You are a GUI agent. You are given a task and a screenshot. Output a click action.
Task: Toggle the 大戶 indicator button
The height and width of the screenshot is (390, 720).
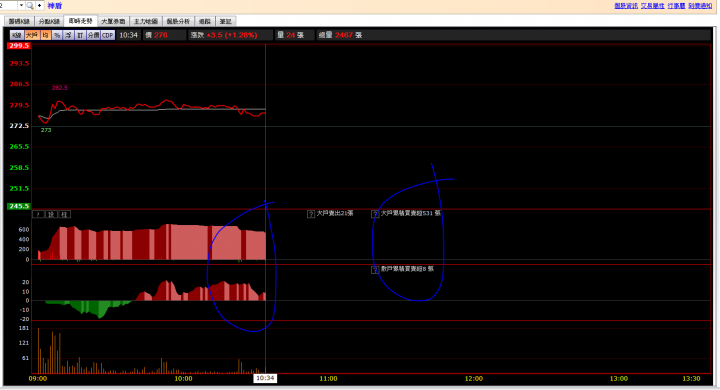pyautogui.click(x=32, y=35)
